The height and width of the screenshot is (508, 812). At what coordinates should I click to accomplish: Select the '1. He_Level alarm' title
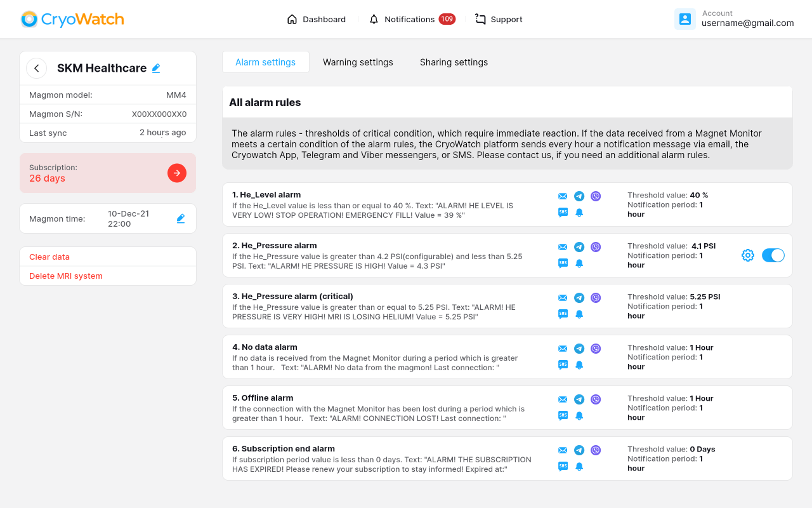point(266,195)
